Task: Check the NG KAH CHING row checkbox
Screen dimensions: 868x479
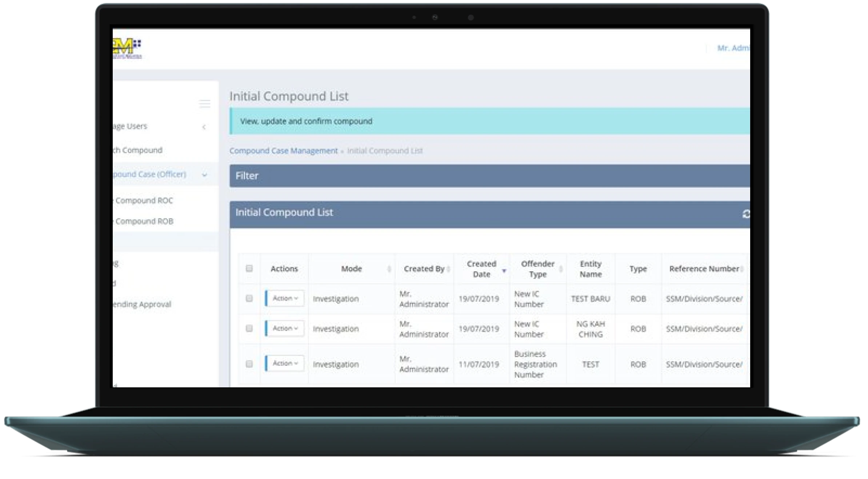Action: [x=249, y=328]
